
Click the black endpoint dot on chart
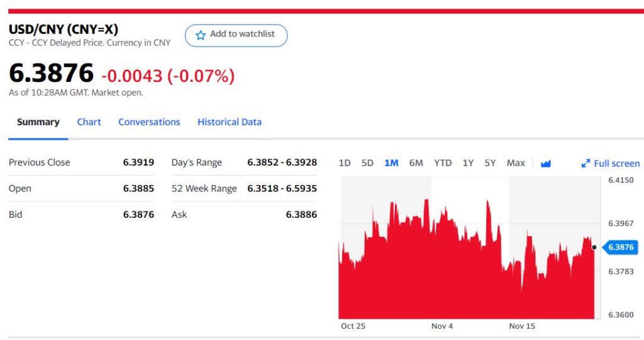[594, 247]
